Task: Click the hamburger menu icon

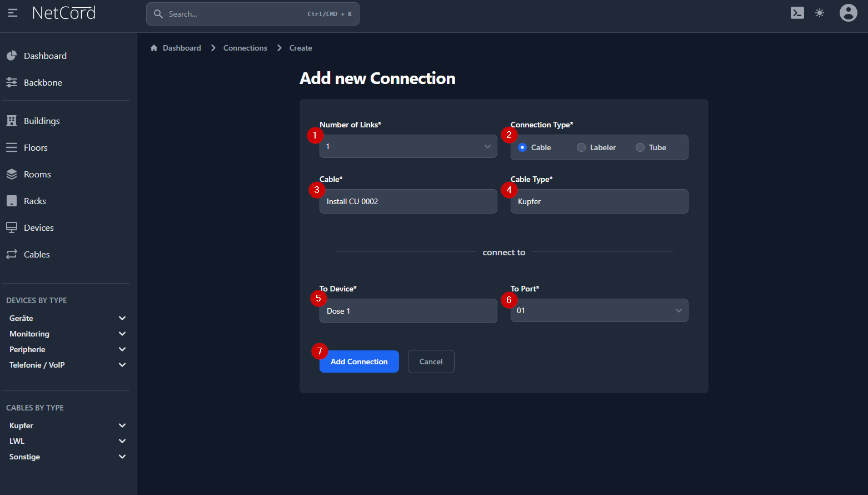Action: [13, 13]
